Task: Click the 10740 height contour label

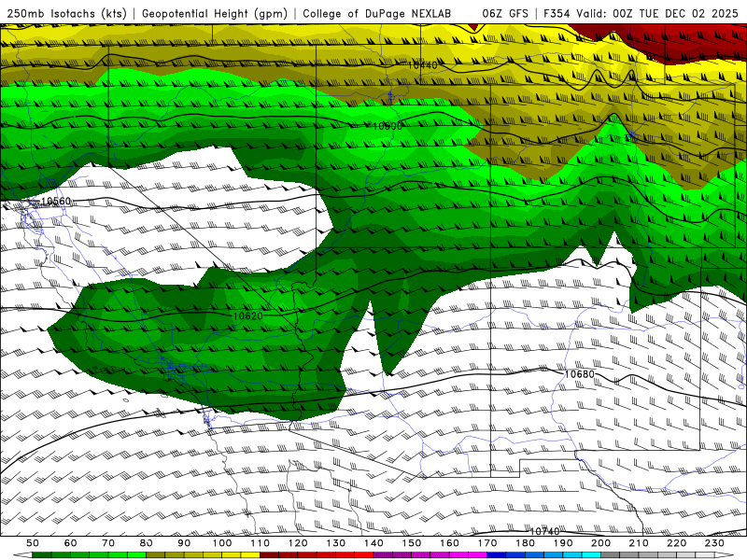Action: coord(544,531)
